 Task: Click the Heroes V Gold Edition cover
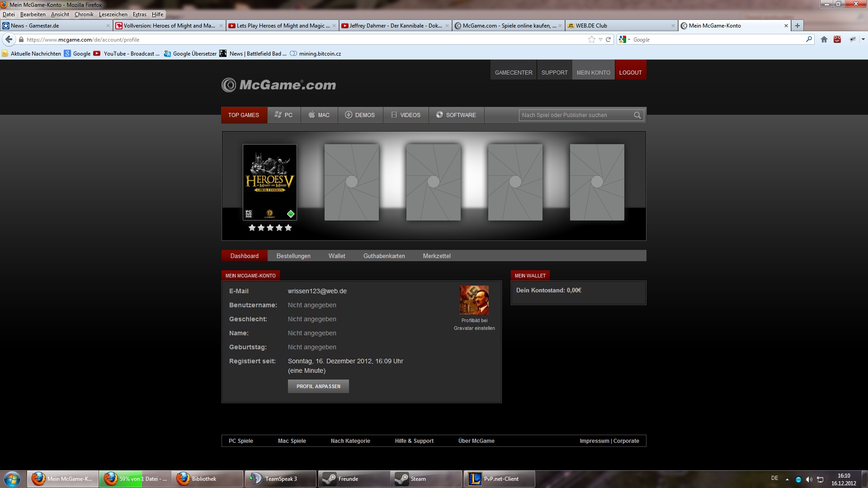click(x=270, y=182)
